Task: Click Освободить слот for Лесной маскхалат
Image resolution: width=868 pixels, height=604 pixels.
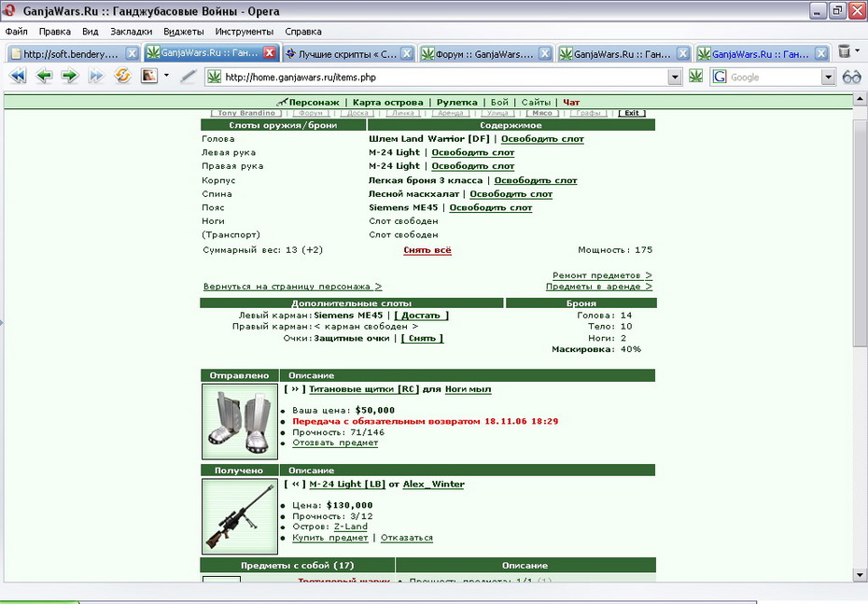Action: (511, 194)
